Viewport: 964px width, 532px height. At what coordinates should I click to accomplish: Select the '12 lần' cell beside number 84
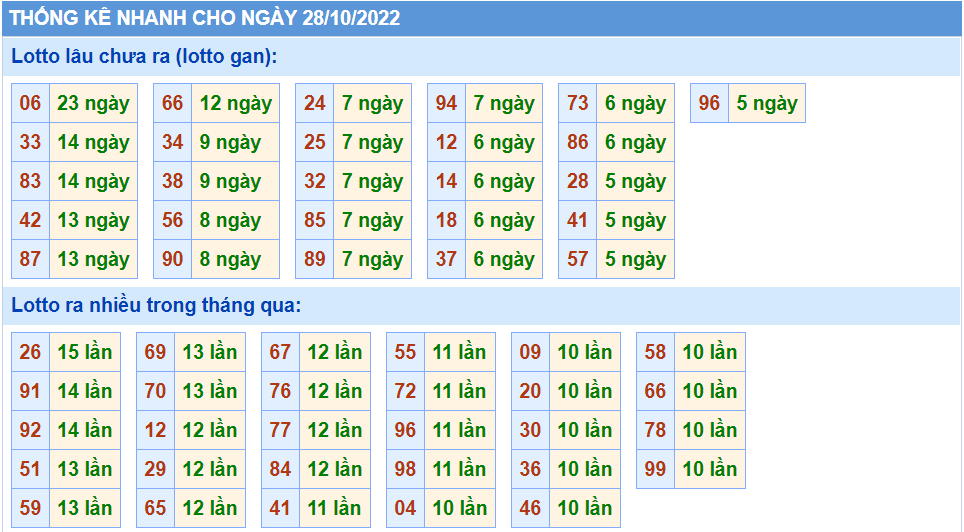[x=335, y=469]
